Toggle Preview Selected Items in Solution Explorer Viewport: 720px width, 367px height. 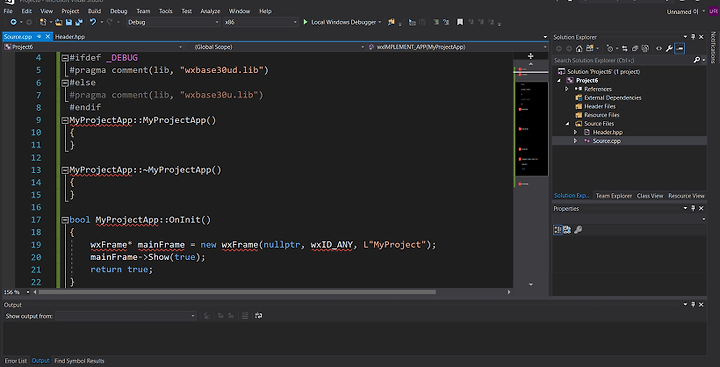(680, 48)
